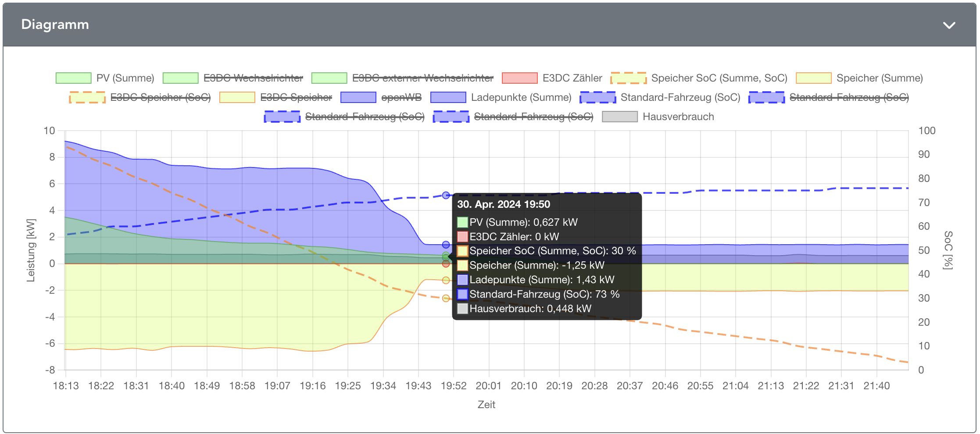Image resolution: width=980 pixels, height=434 pixels.
Task: Click the orange Speicher SoC dashed-line data point
Action: pyautogui.click(x=446, y=298)
